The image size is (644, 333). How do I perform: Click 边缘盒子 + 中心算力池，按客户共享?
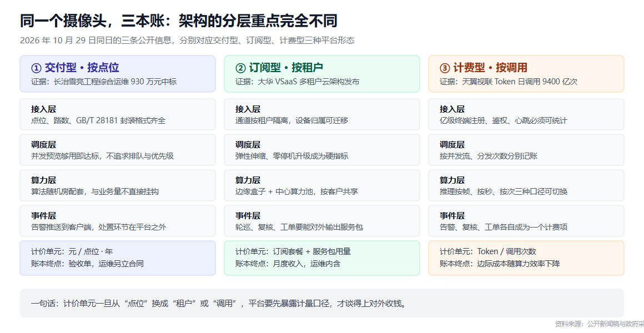(296, 191)
